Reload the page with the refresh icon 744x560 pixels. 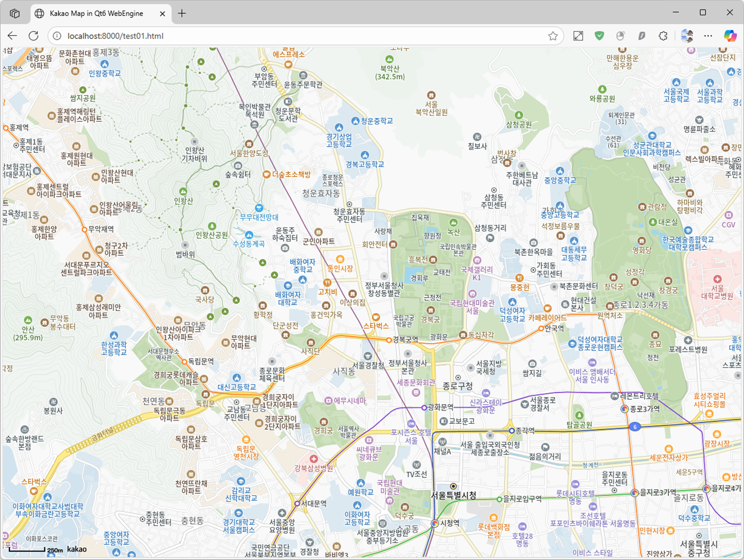(33, 36)
